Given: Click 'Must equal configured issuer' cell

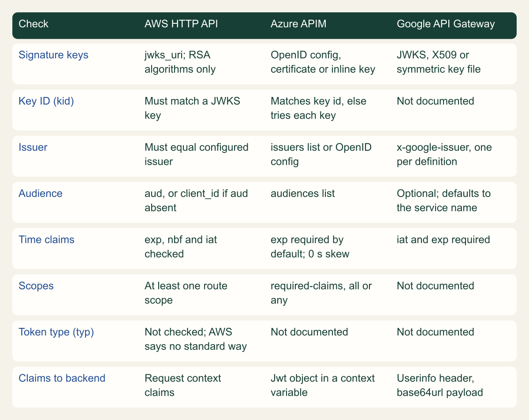Looking at the screenshot, I should point(197,154).
